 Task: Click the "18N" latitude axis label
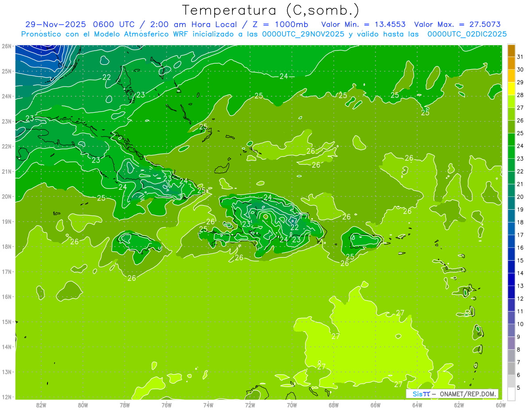(7, 247)
